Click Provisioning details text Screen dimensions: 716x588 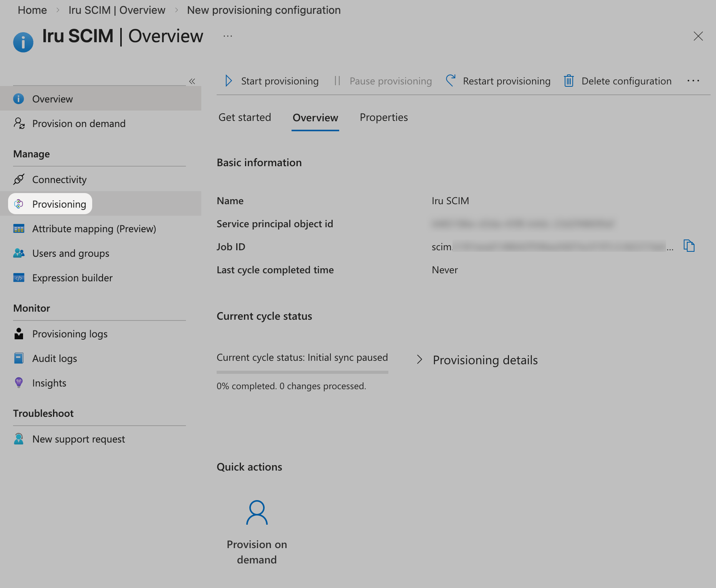coord(485,360)
